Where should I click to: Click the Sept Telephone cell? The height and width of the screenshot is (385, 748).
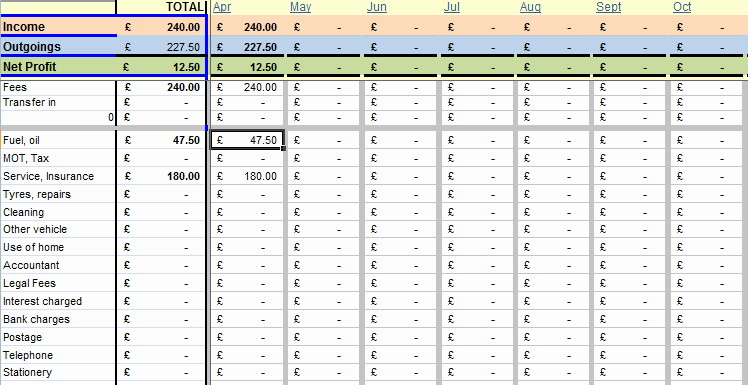click(630, 355)
